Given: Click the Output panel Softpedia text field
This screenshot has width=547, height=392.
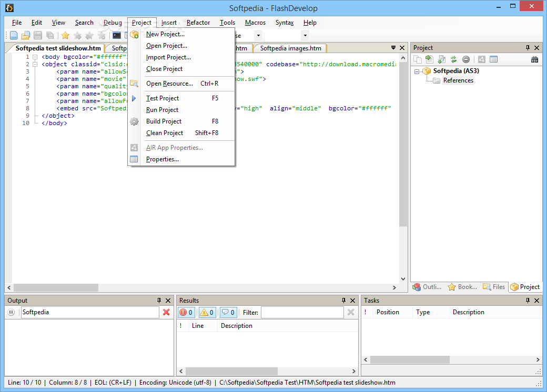Looking at the screenshot, I should [x=90, y=312].
